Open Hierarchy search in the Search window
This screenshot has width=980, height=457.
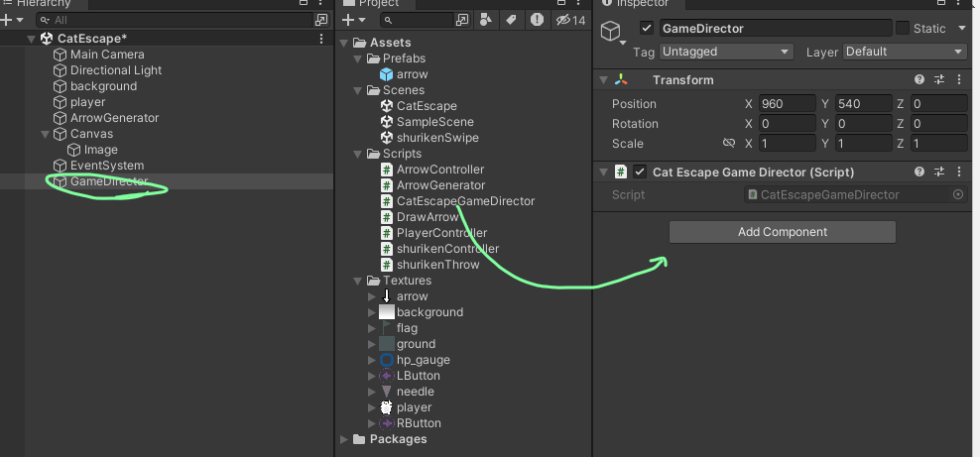[321, 20]
